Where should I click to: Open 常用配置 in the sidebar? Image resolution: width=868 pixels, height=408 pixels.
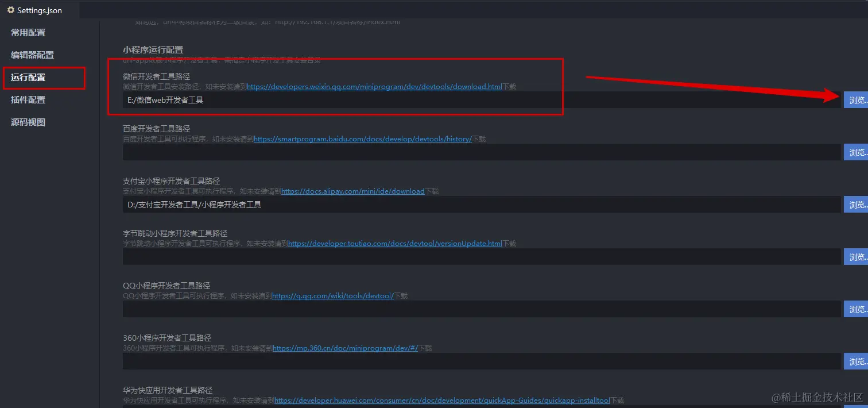(28, 33)
